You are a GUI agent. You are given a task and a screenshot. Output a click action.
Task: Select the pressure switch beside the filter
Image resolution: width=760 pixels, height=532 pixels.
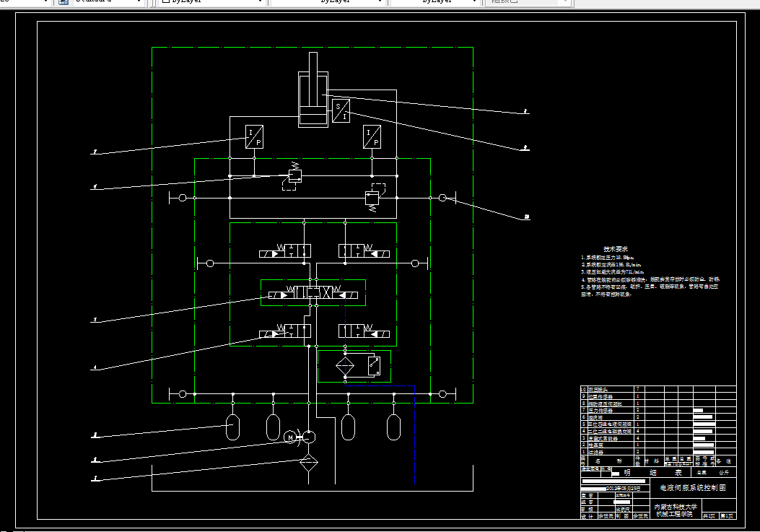(x=374, y=366)
